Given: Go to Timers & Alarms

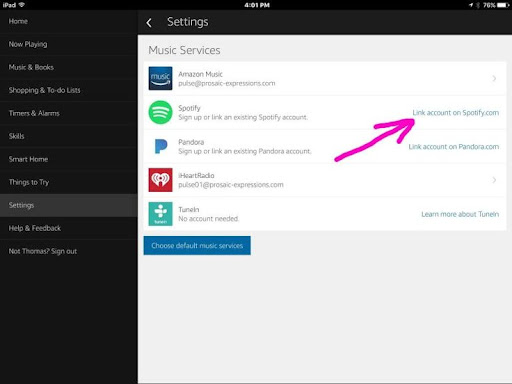Looking at the screenshot, I should click(69, 113).
